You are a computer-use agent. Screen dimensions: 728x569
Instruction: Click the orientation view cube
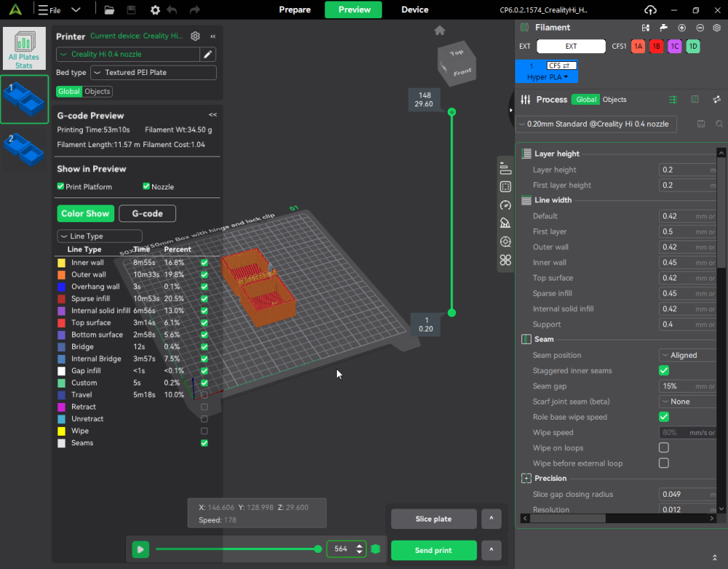click(x=456, y=63)
